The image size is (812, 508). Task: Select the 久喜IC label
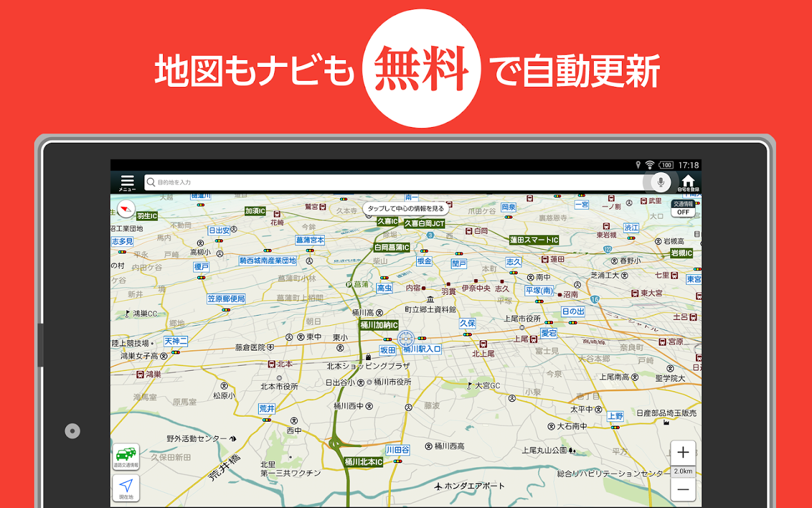click(387, 221)
